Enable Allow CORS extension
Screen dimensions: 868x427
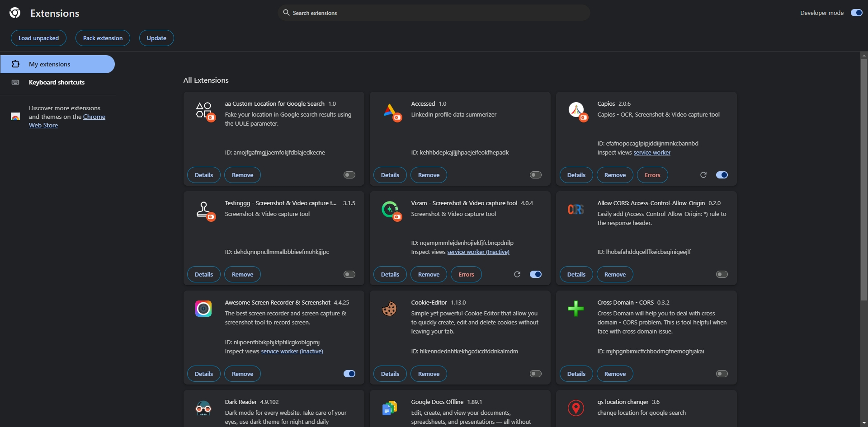coord(722,274)
